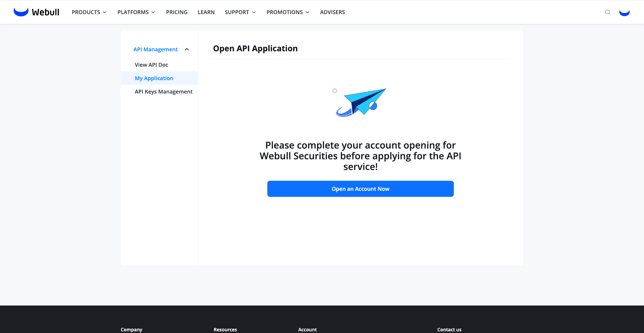Click the Open an Account Now button
This screenshot has width=644, height=333.
(x=361, y=189)
